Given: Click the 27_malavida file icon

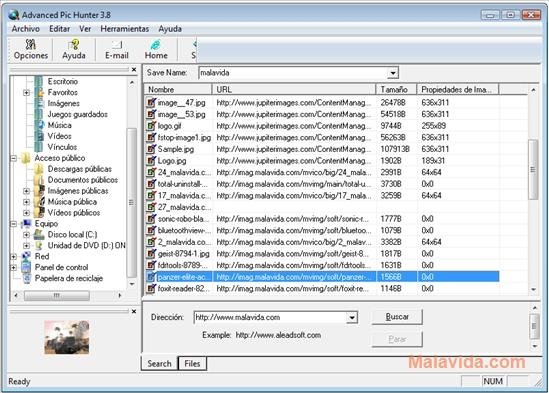Looking at the screenshot, I should point(151,207).
